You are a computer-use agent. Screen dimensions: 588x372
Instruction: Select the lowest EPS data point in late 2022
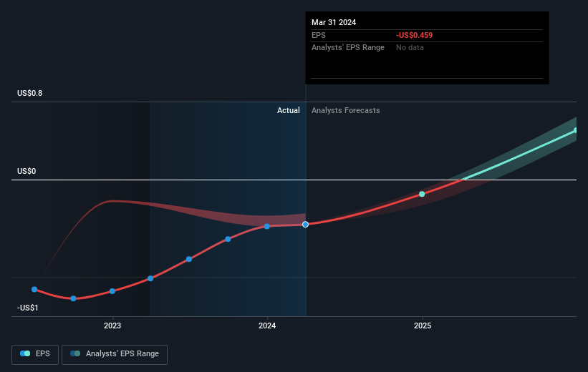coord(74,298)
